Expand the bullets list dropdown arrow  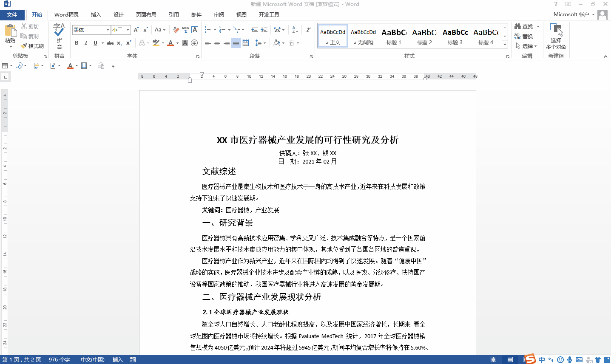click(215, 30)
